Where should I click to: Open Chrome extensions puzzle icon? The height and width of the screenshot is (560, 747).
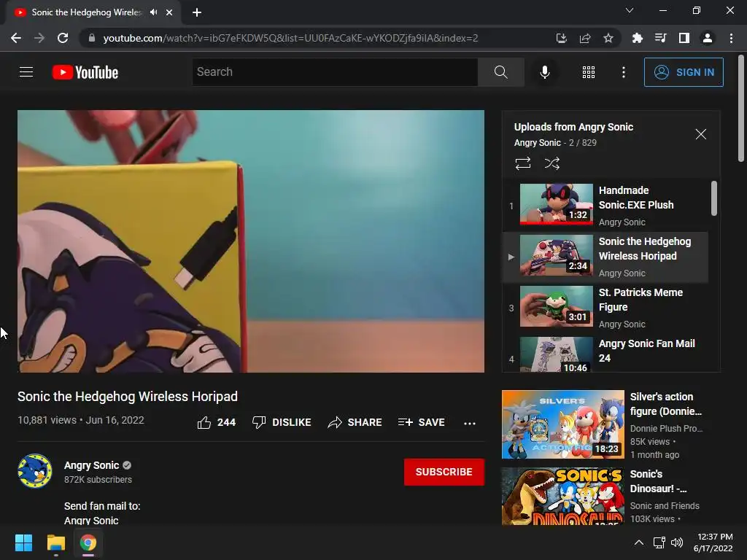637,38
